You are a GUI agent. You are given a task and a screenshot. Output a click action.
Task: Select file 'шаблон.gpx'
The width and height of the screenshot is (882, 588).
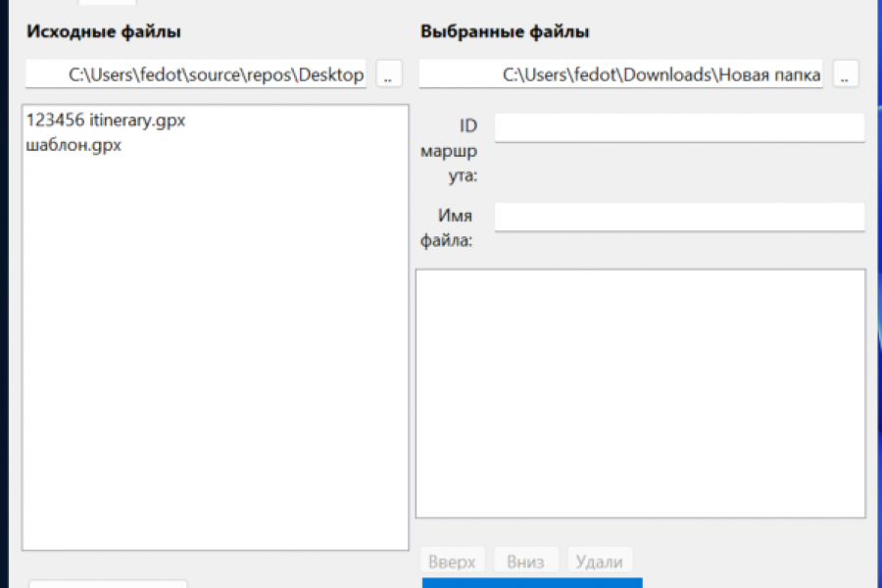pos(73,145)
